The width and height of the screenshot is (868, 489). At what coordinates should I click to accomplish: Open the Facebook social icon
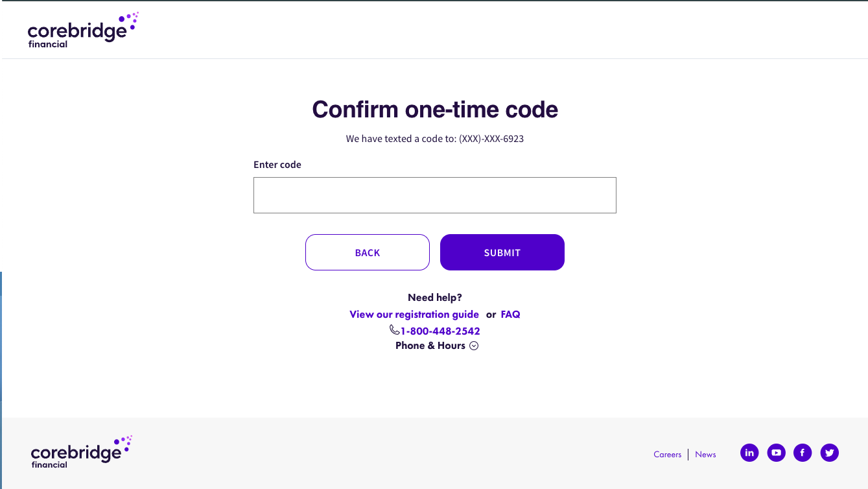tap(803, 453)
